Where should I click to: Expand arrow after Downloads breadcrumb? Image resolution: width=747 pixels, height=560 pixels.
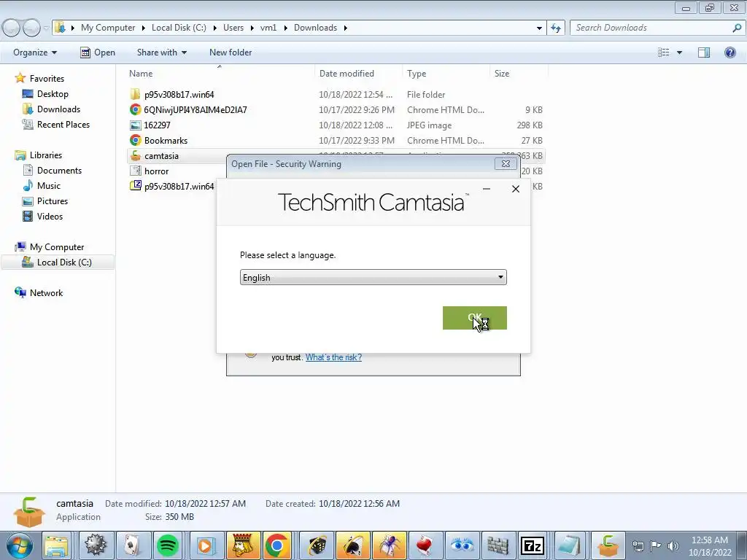[x=345, y=28]
